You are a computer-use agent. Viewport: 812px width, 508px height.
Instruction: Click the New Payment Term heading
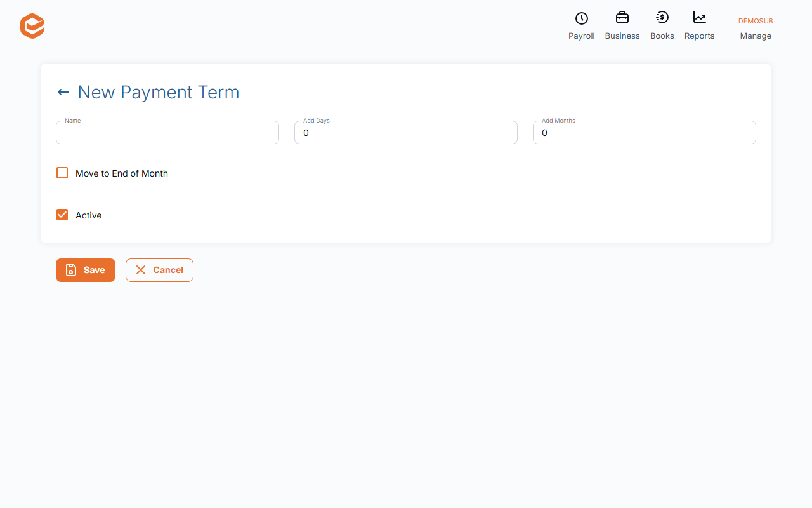[x=159, y=92]
